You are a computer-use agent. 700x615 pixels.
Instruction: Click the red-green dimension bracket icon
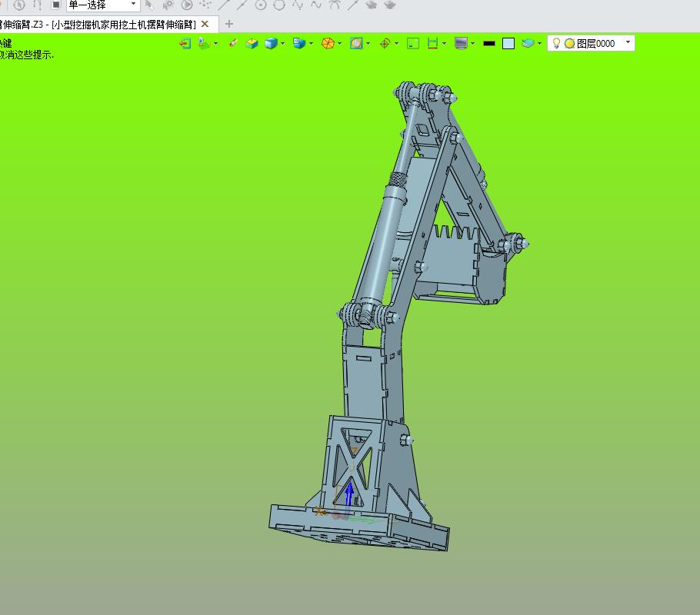(432, 43)
